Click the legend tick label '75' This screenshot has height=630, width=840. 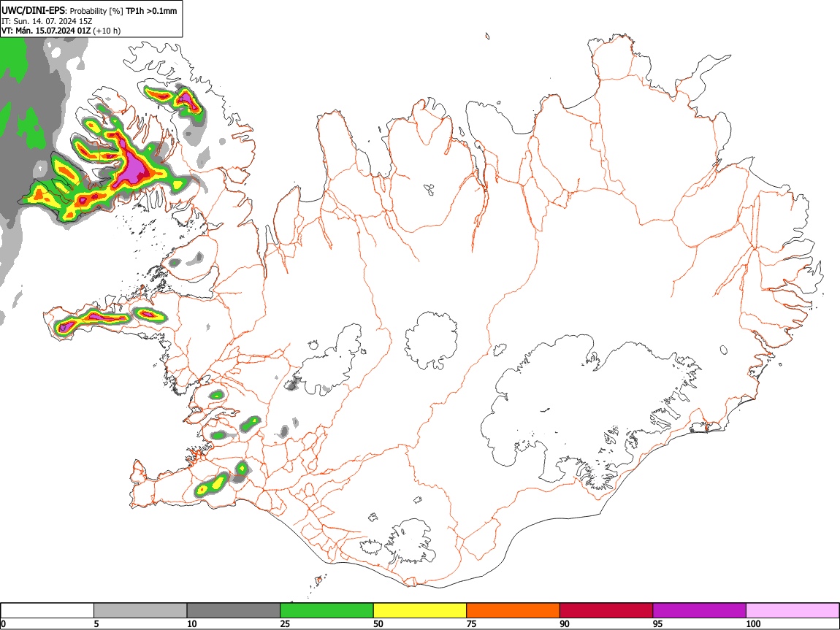pyautogui.click(x=471, y=623)
